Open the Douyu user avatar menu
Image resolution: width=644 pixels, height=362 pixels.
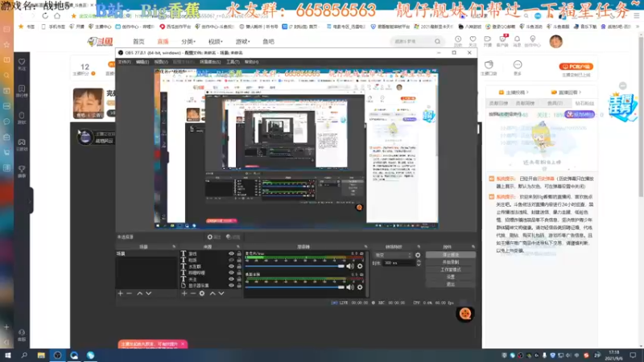click(x=555, y=42)
